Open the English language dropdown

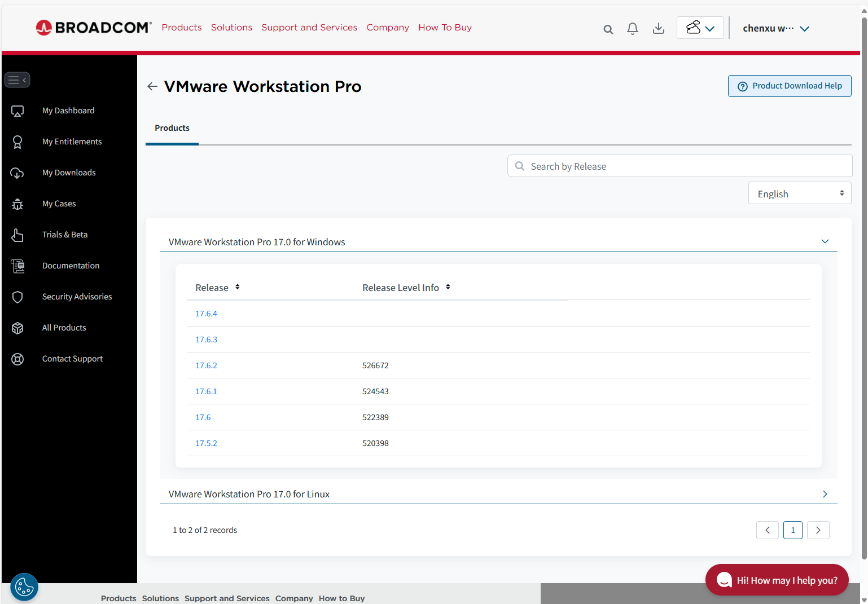(x=799, y=193)
